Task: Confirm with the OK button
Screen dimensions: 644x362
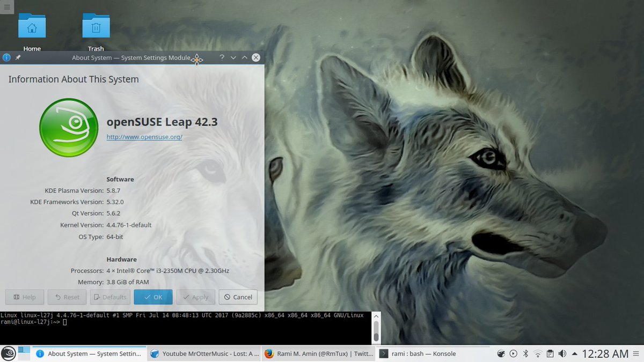Action: pyautogui.click(x=153, y=297)
